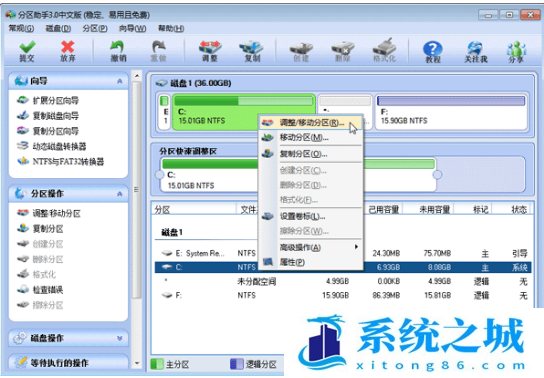This screenshot has height=378, width=544.
Task: Open the 高级操作 submenu arrow
Action: click(x=356, y=247)
